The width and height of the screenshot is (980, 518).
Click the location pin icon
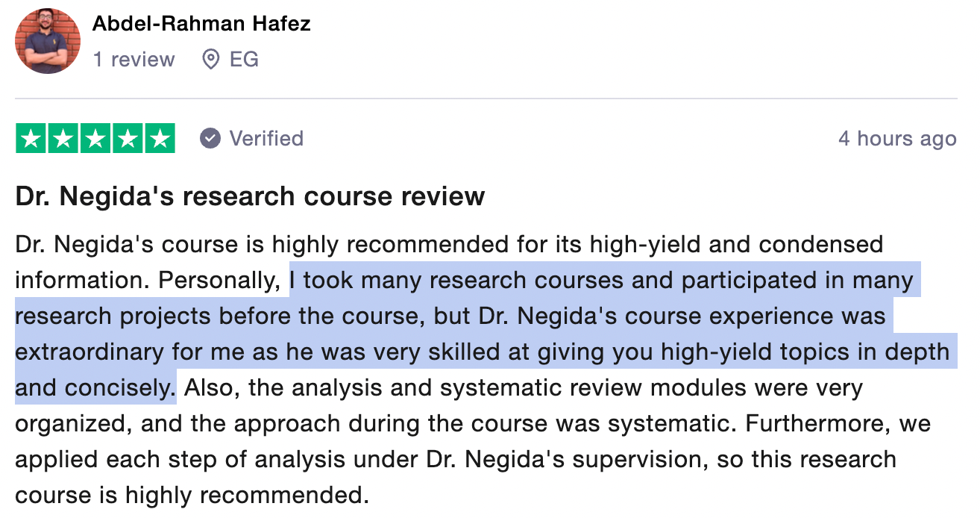click(211, 60)
